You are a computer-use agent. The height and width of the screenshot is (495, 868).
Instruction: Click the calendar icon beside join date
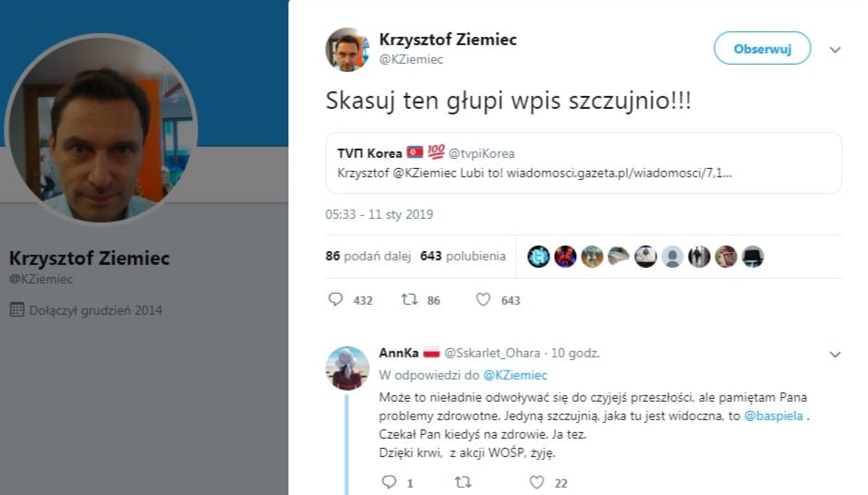tap(18, 310)
